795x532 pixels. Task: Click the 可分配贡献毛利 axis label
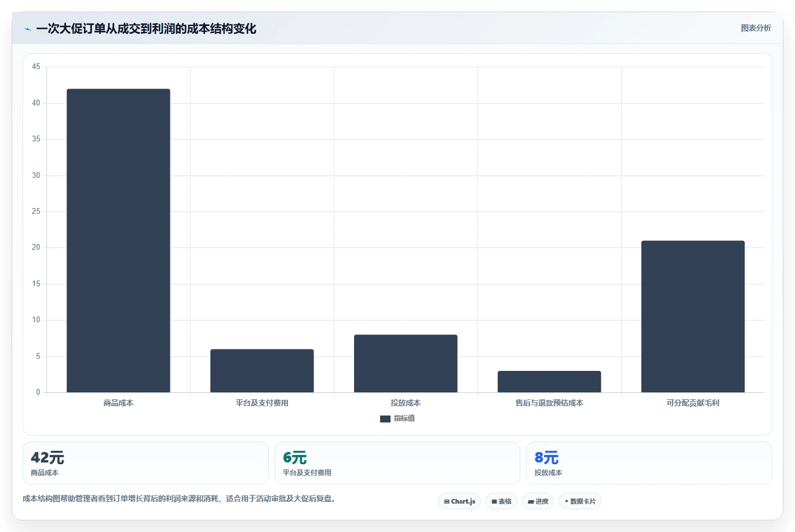[693, 403]
